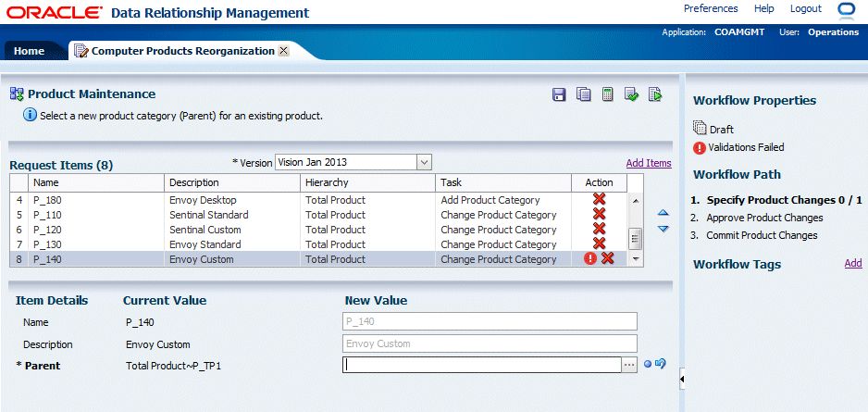
Task: Move selected item up in list
Action: click(x=663, y=214)
